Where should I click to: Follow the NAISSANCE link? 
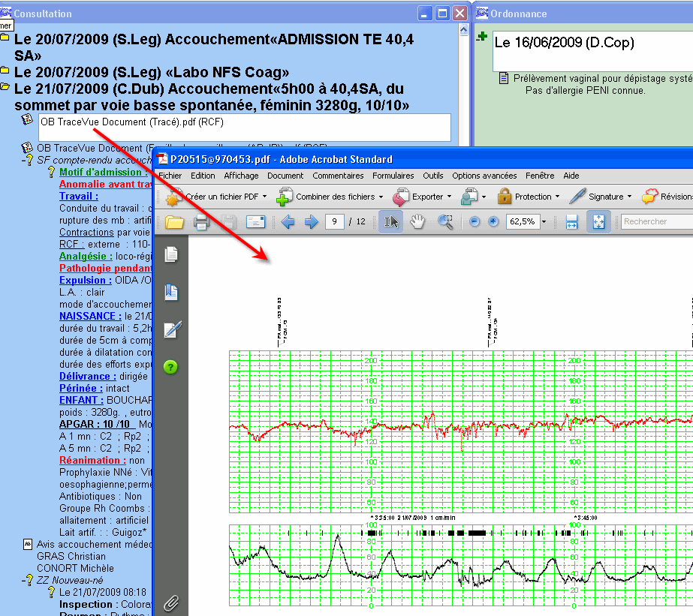pyautogui.click(x=90, y=316)
